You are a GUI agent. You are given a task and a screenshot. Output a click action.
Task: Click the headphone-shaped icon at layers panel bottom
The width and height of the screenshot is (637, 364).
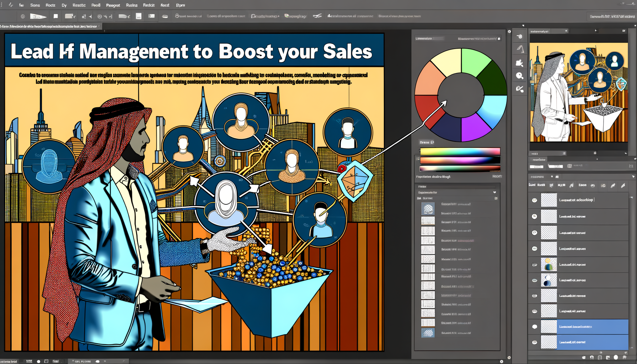tap(592, 358)
